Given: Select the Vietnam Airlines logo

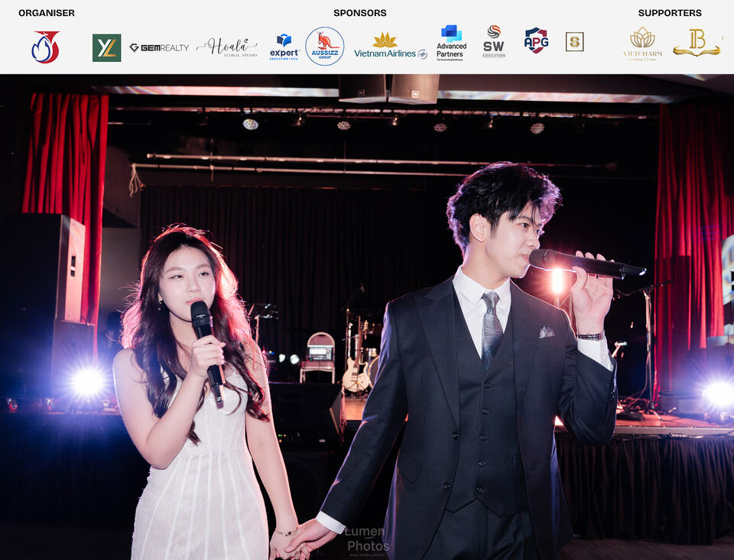Looking at the screenshot, I should click(x=391, y=47).
